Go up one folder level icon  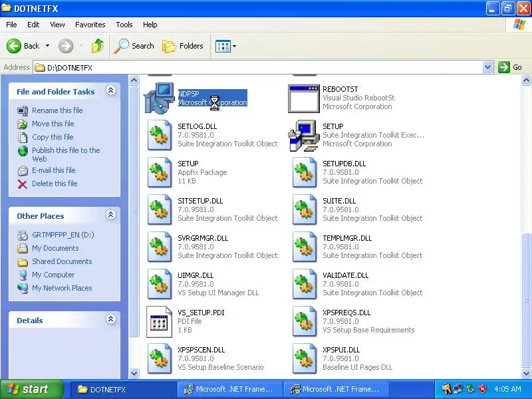98,46
